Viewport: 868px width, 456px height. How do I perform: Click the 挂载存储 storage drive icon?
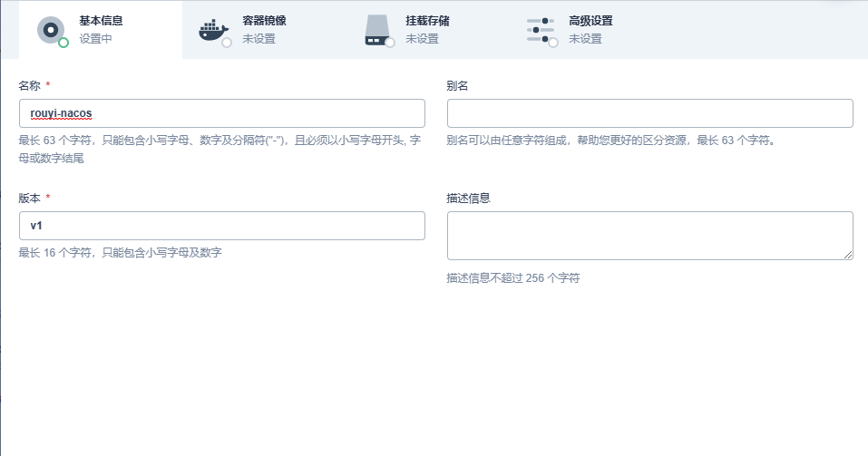tap(377, 28)
